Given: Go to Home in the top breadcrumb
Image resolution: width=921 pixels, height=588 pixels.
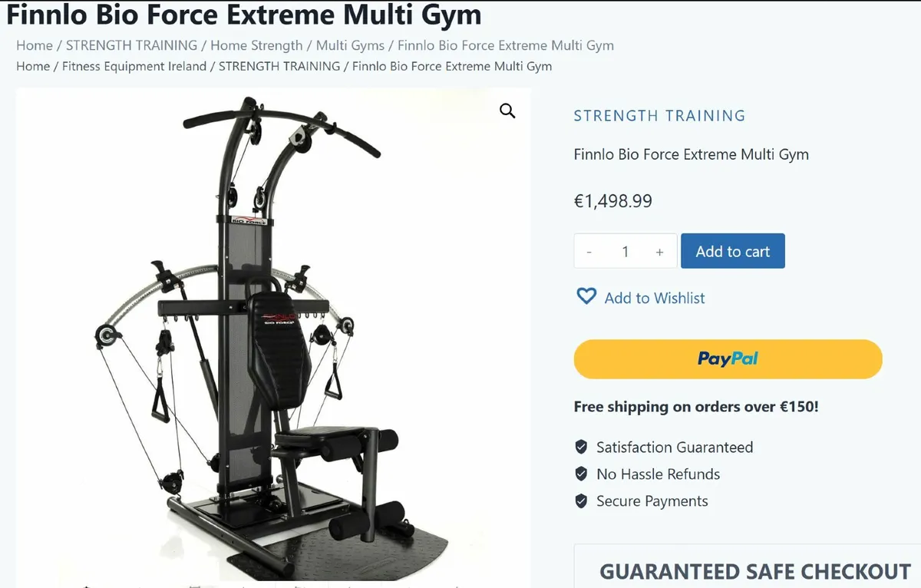Looking at the screenshot, I should point(35,45).
